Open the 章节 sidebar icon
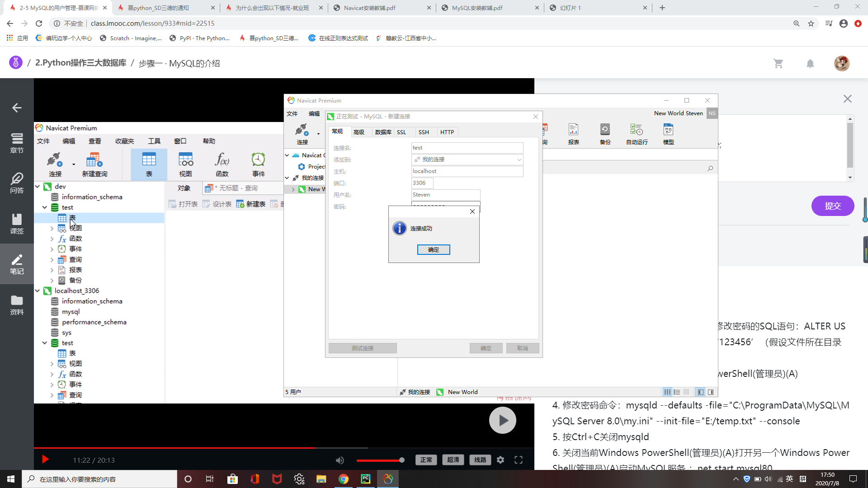Screen dimensions: 868x488 pyautogui.click(x=17, y=143)
